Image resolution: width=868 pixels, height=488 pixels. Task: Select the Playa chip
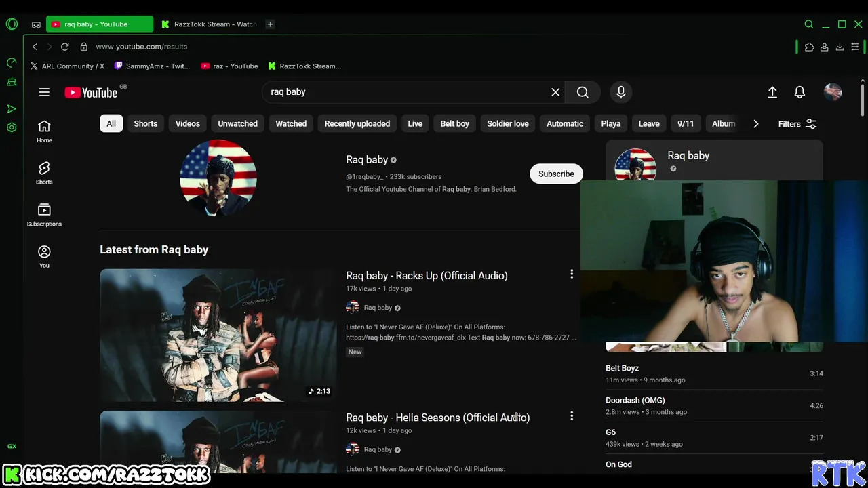611,123
